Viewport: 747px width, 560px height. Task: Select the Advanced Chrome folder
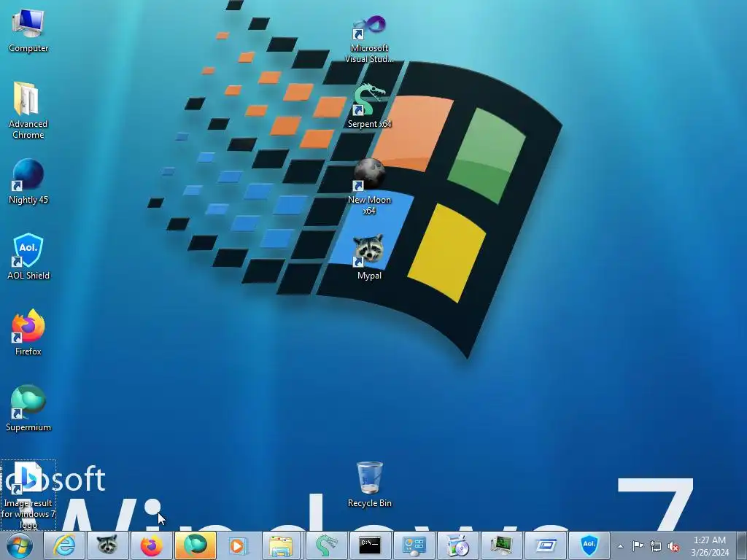[28, 110]
